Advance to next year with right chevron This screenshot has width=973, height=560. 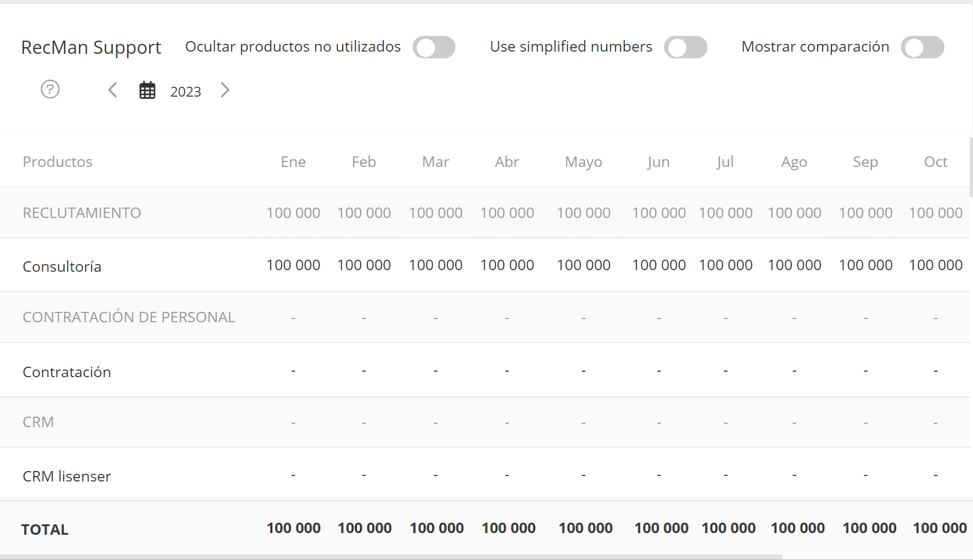point(225,90)
